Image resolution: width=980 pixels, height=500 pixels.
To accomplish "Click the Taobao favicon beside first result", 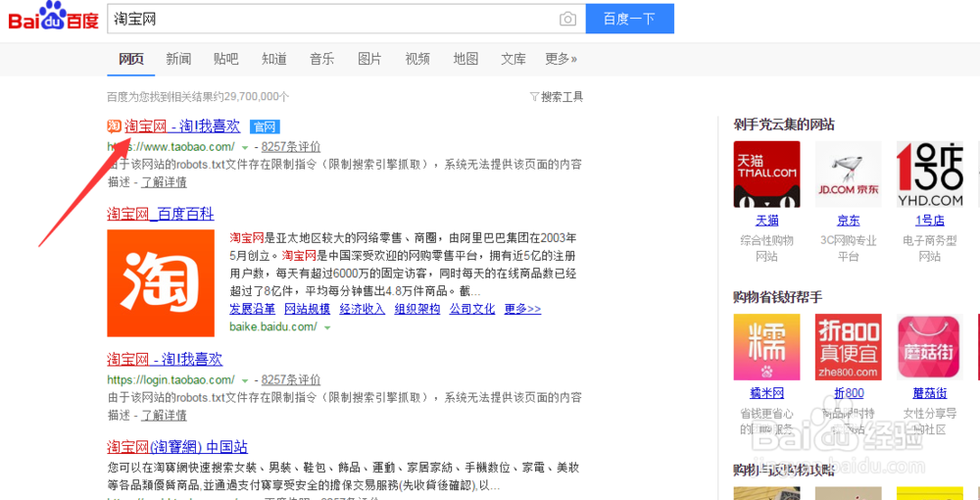I will point(114,126).
